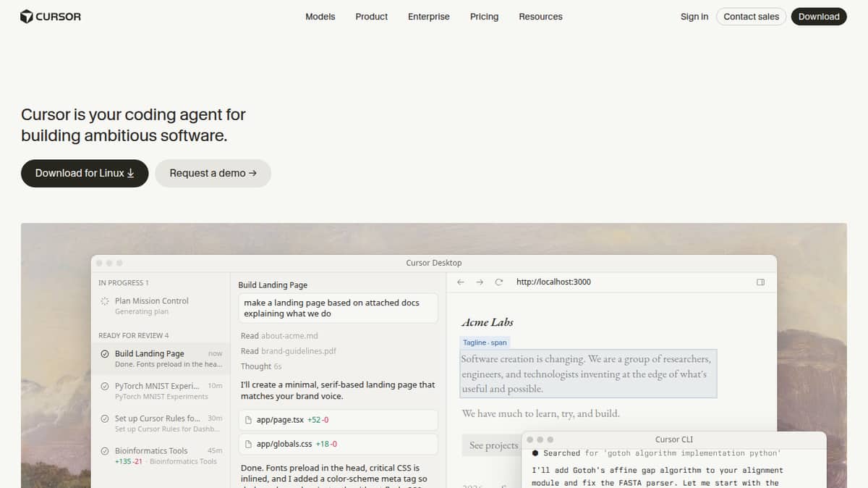
Task: Click the IN PROGRESS 1 section header
Action: click(124, 282)
